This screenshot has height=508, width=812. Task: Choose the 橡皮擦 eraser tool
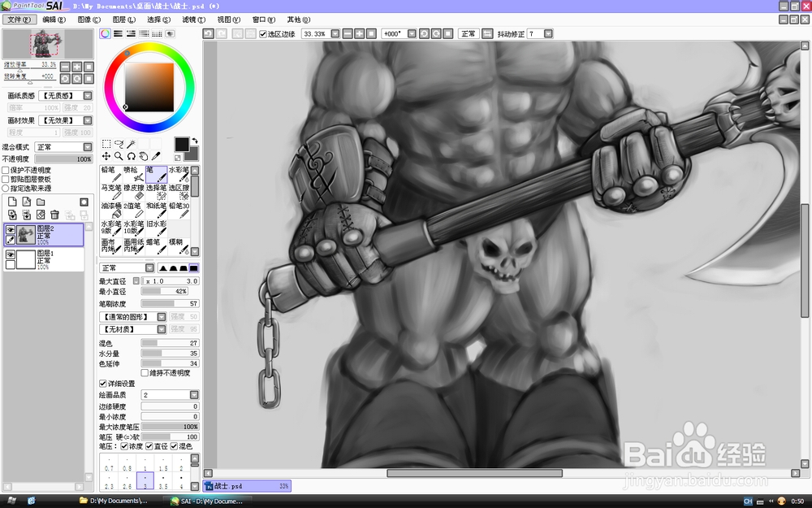pyautogui.click(x=134, y=192)
